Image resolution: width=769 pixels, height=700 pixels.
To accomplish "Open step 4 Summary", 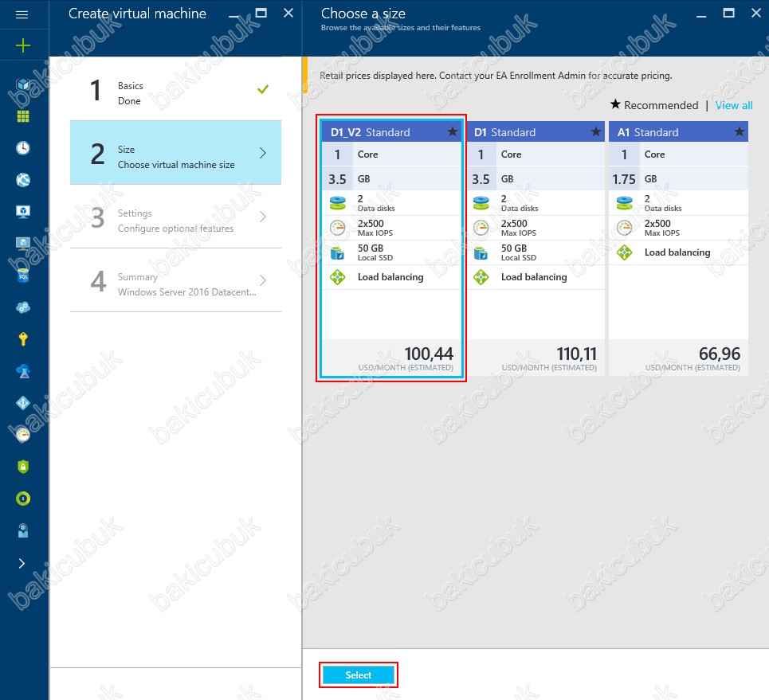I will [x=175, y=280].
